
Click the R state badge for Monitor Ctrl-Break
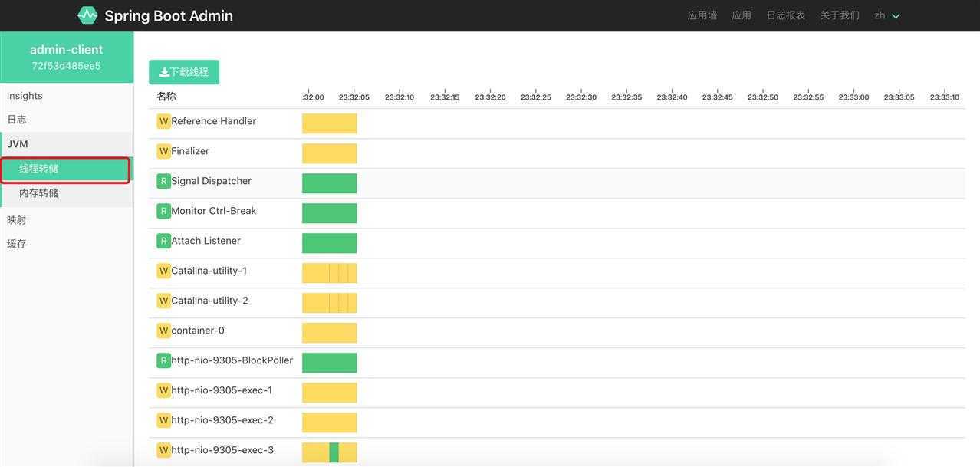(163, 211)
